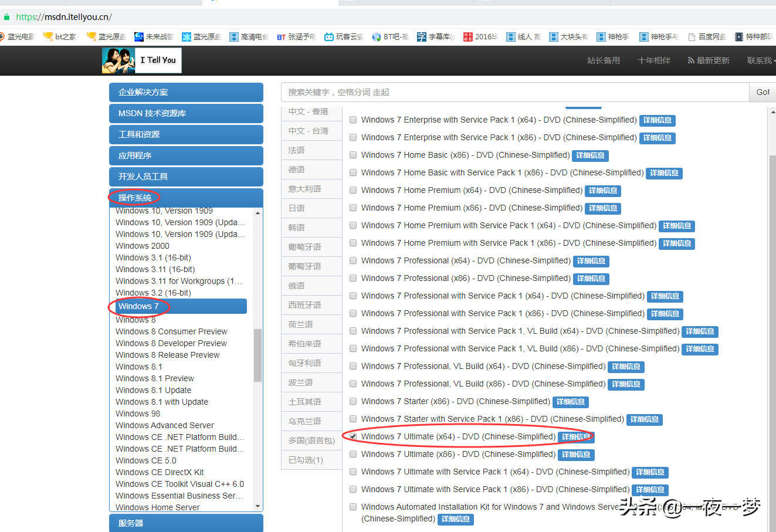This screenshot has height=532, width=776.
Task: Select Windows Advanced Server entry
Action: pyautogui.click(x=165, y=425)
